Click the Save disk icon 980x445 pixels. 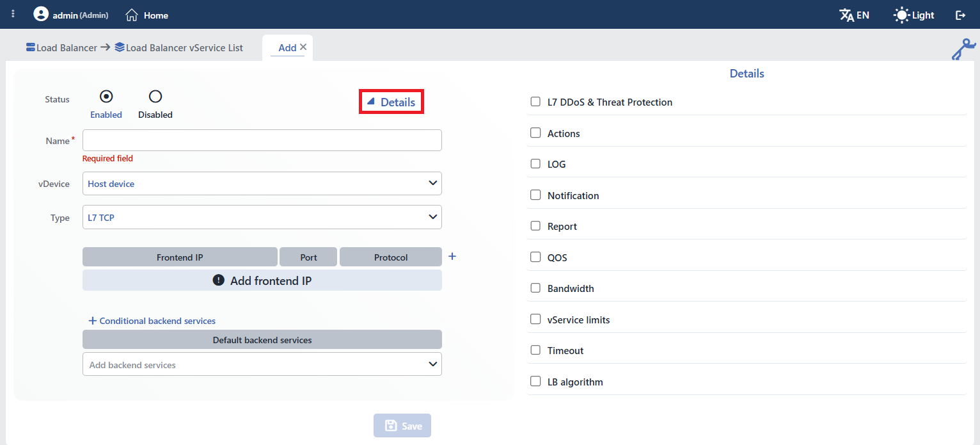pos(391,426)
